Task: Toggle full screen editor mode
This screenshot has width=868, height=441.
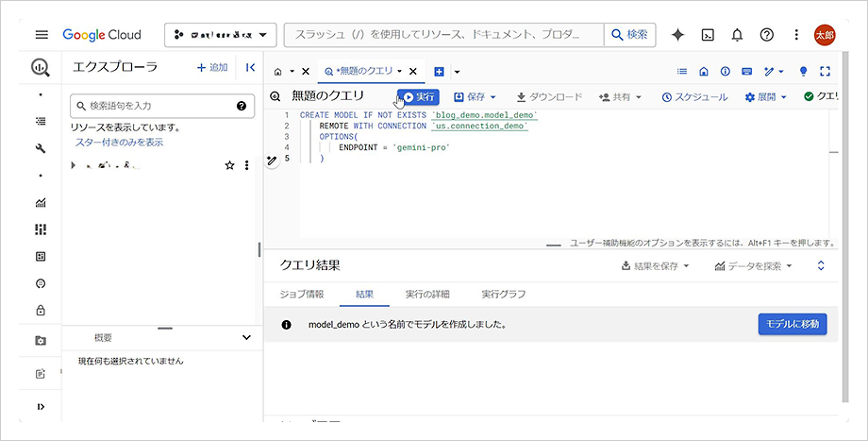Action: coord(826,72)
